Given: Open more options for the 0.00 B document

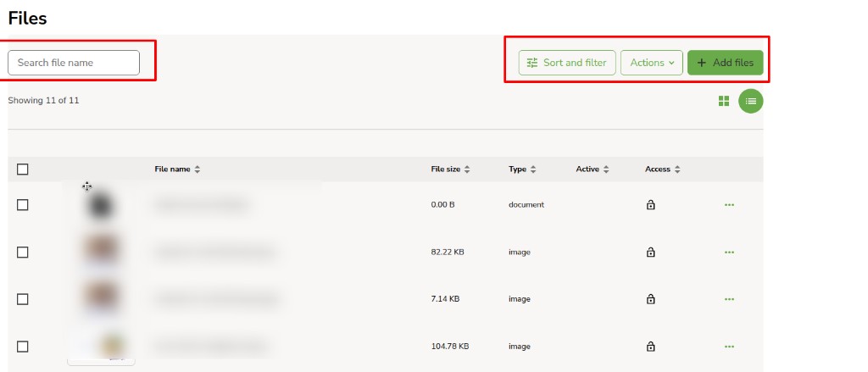Looking at the screenshot, I should (729, 205).
